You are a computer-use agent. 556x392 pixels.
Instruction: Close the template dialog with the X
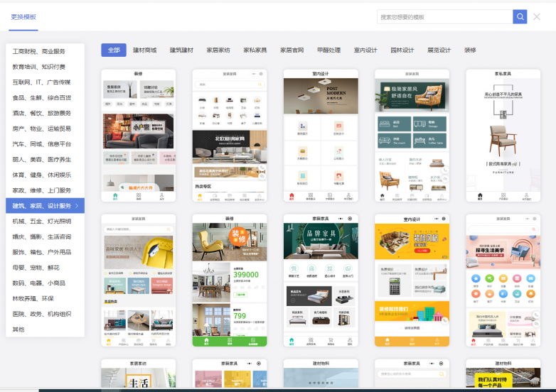click(537, 16)
